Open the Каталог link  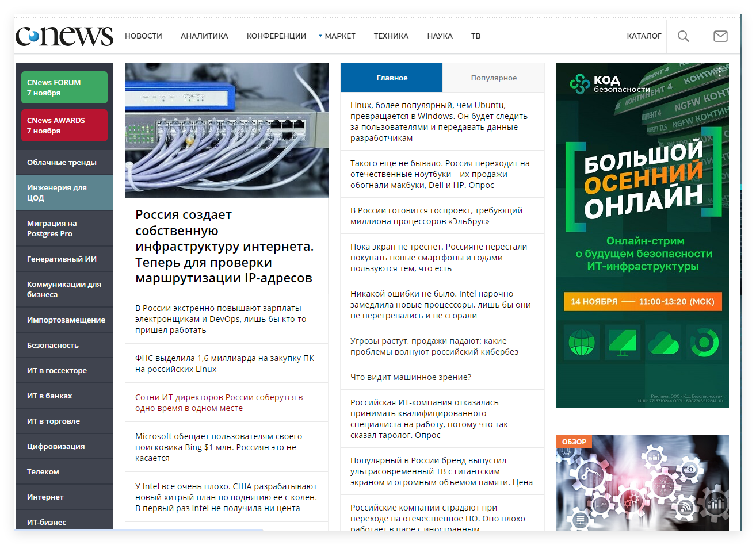(x=644, y=36)
